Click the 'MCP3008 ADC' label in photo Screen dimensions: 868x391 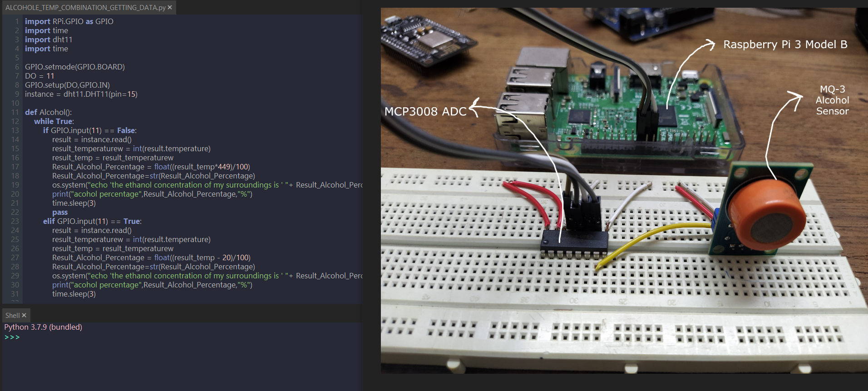click(x=425, y=112)
